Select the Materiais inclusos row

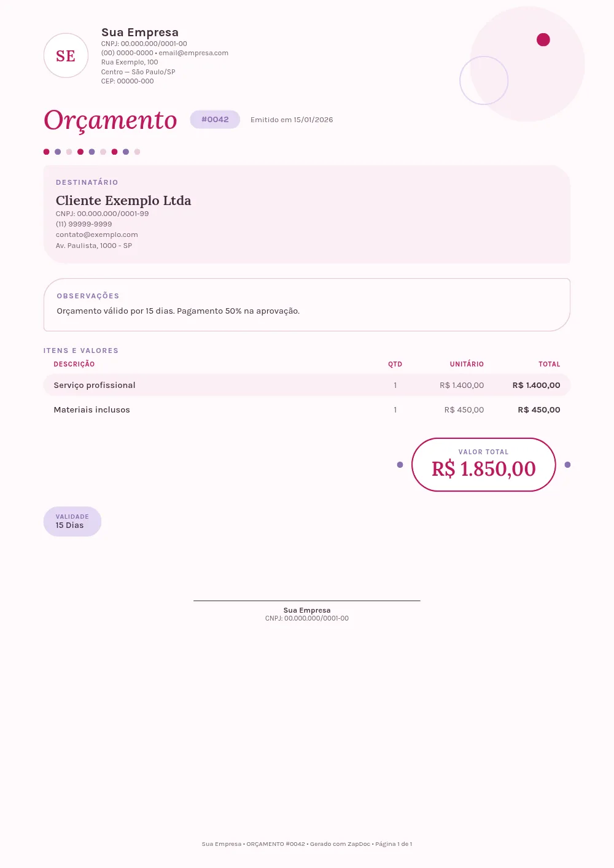point(307,409)
